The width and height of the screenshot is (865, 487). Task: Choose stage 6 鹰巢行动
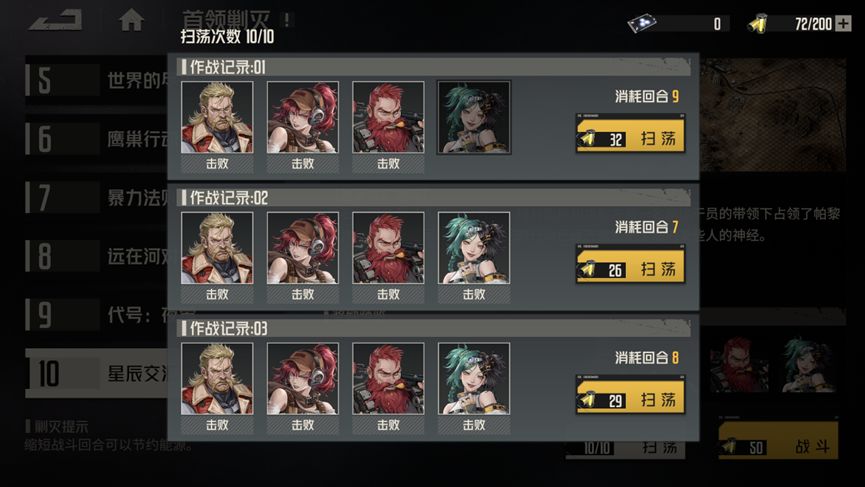coord(97,139)
